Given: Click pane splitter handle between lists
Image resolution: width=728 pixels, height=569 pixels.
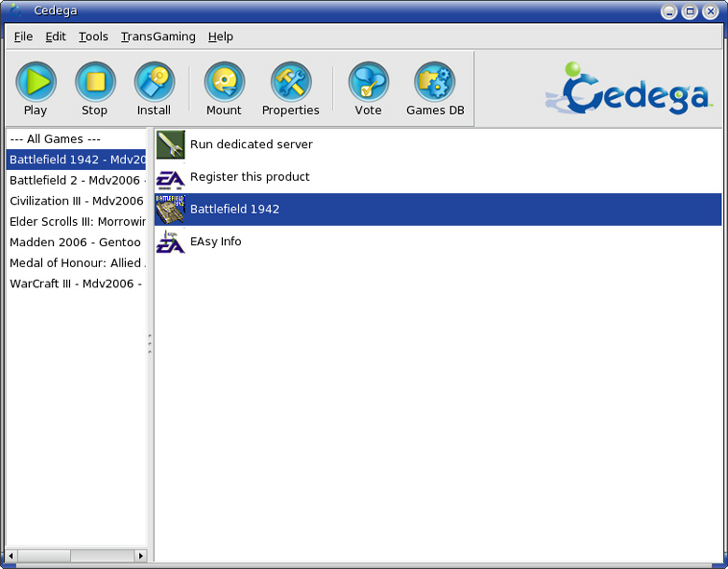Looking at the screenshot, I should point(150,344).
